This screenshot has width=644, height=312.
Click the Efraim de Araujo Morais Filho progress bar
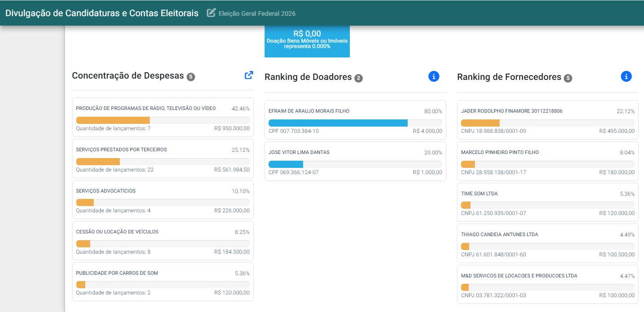pyautogui.click(x=355, y=123)
